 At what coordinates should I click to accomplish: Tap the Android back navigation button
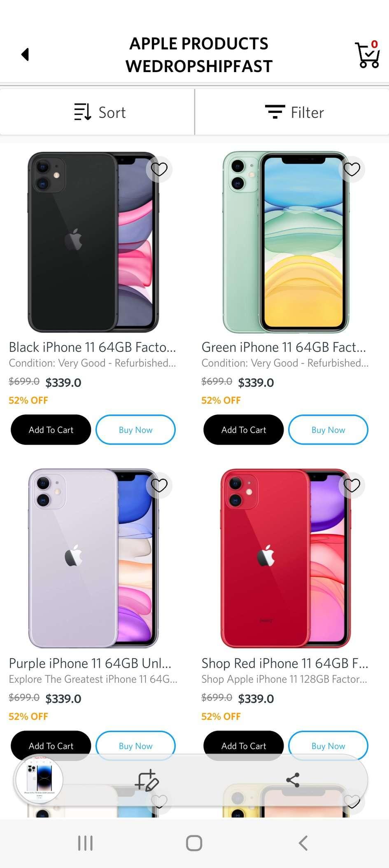tap(303, 843)
